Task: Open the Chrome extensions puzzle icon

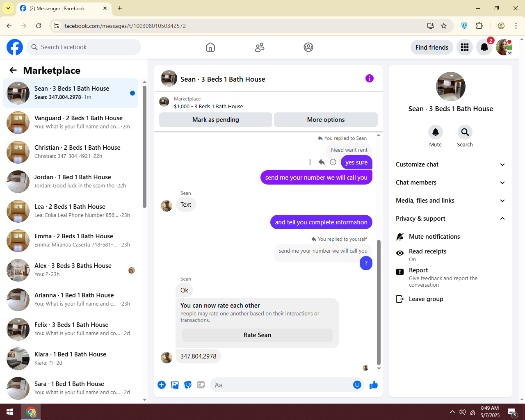Action: (x=479, y=26)
